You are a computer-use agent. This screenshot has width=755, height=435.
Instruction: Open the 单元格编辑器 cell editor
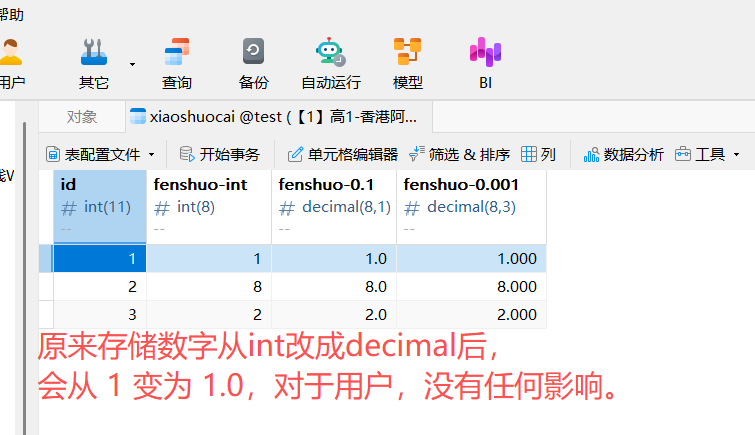click(x=343, y=155)
